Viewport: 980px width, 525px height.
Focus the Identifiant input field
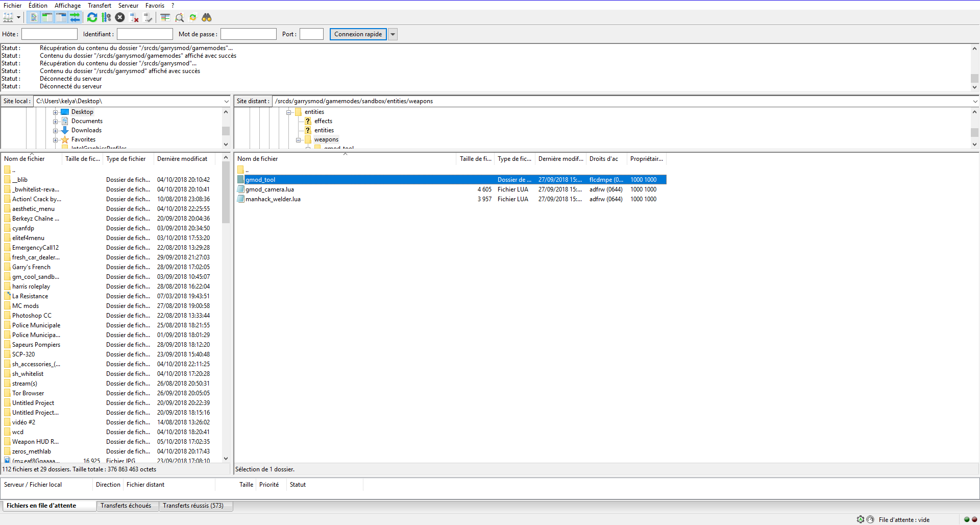pos(145,34)
